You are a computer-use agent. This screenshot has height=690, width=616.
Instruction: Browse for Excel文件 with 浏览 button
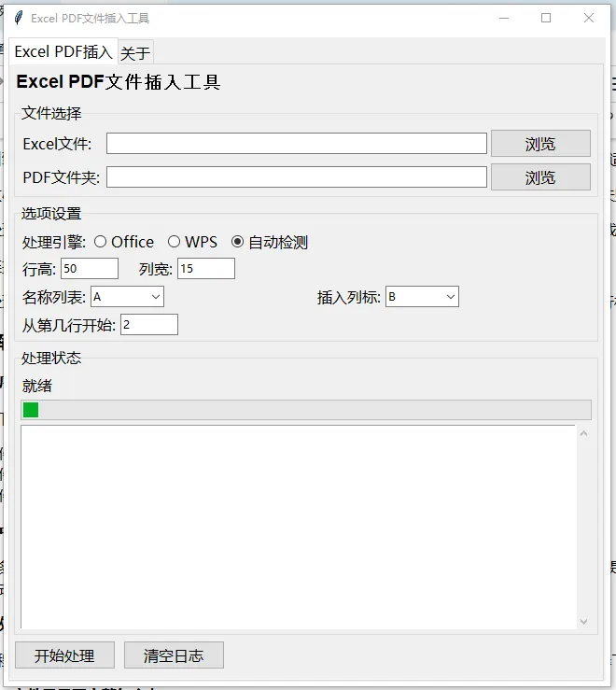[x=540, y=144]
